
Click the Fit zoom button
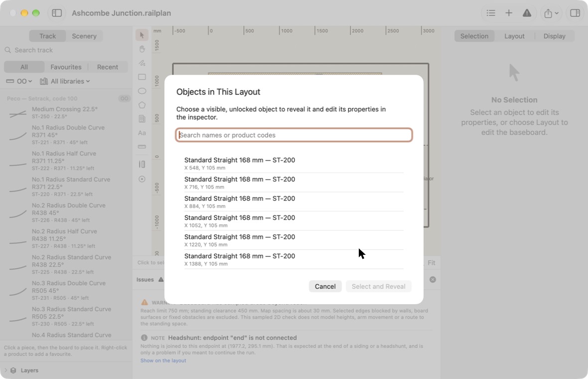click(x=431, y=263)
